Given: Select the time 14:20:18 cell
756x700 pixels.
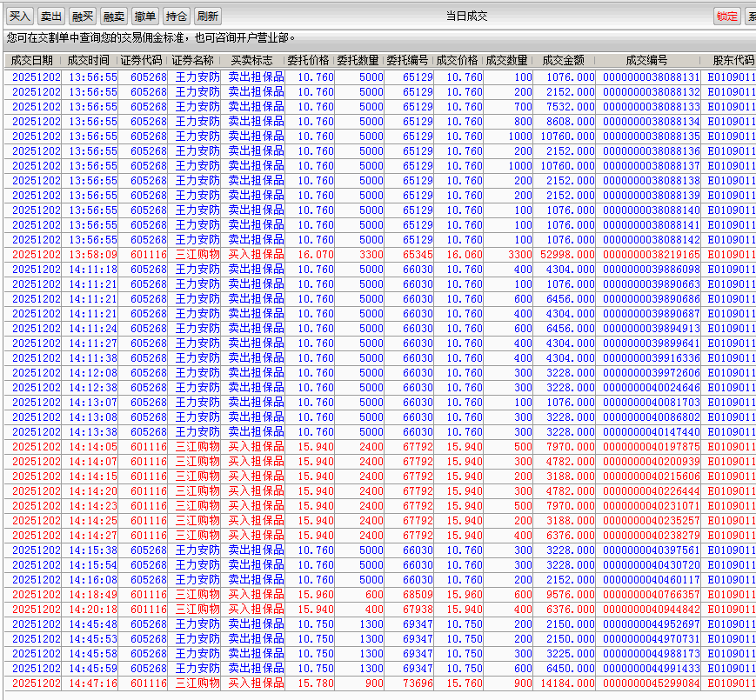Looking at the screenshot, I should (92, 610).
